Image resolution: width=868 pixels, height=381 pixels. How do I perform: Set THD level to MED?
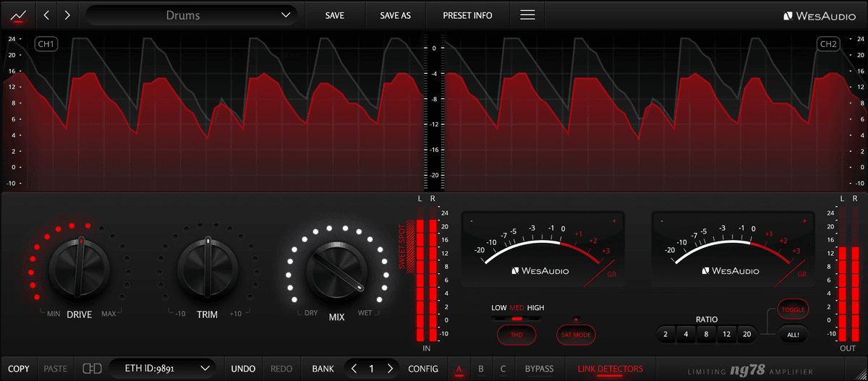pyautogui.click(x=517, y=308)
